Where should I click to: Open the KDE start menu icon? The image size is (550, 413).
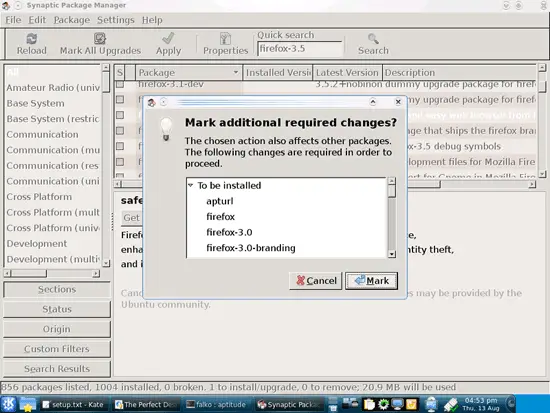[x=8, y=404]
